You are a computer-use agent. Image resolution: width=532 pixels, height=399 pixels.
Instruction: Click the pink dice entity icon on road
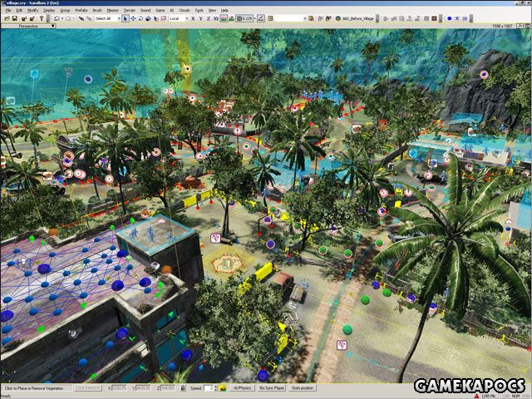[342, 345]
